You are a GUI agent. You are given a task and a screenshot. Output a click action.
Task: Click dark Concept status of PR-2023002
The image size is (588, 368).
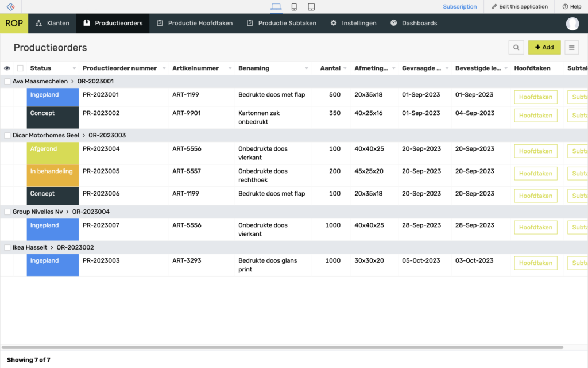pyautogui.click(x=53, y=117)
